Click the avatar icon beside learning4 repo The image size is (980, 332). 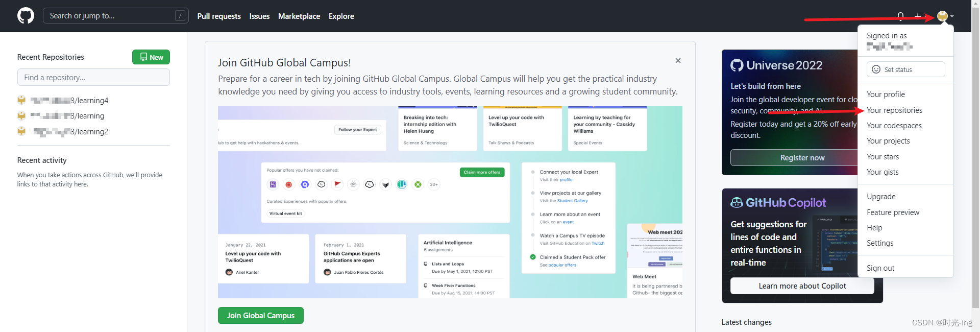(21, 100)
